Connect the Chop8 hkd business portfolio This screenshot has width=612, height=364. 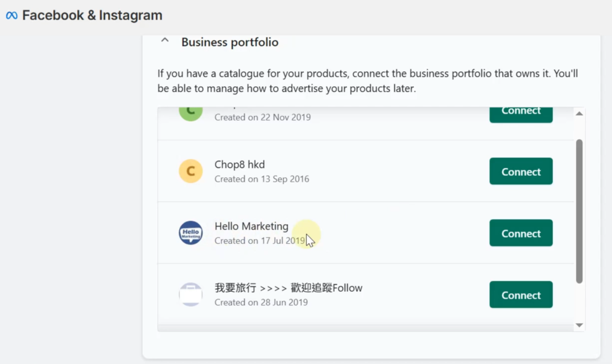(x=521, y=172)
